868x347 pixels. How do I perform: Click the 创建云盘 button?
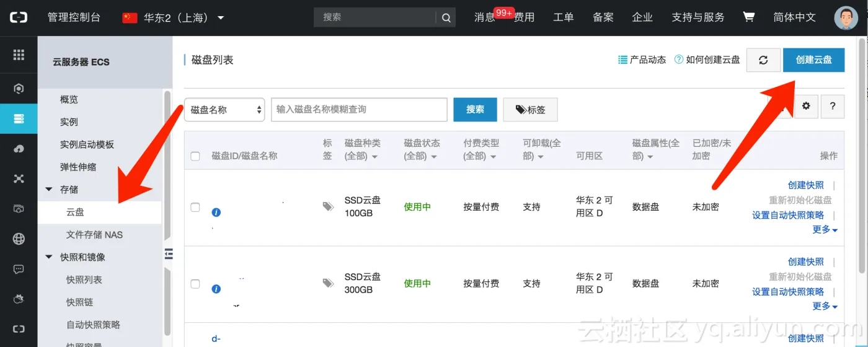(813, 60)
